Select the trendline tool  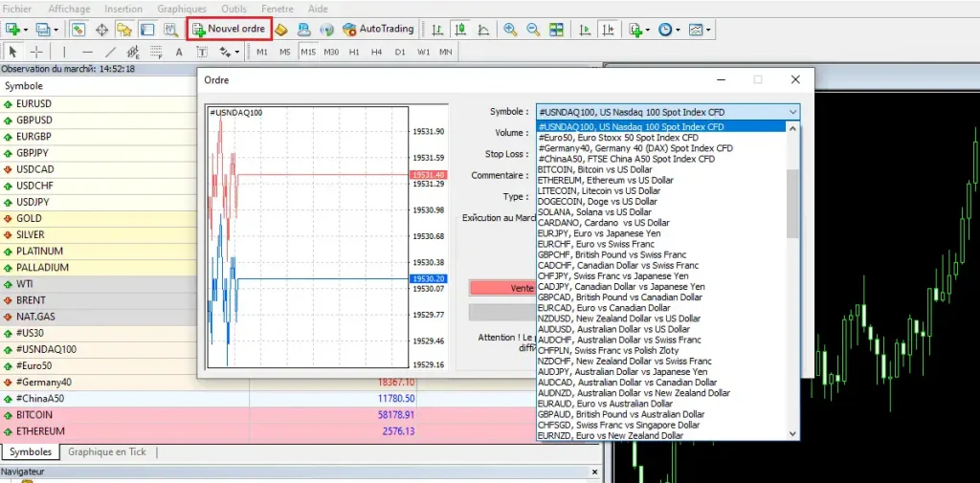coord(110,52)
